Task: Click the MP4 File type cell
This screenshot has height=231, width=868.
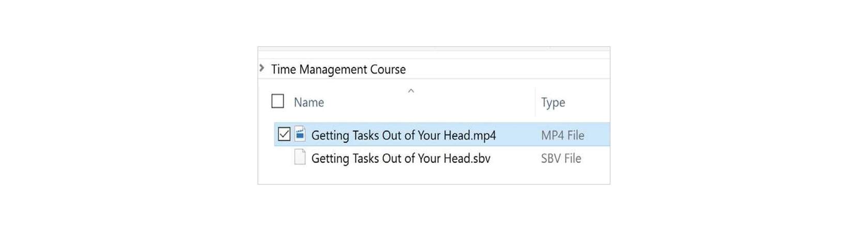Action: pyautogui.click(x=563, y=135)
